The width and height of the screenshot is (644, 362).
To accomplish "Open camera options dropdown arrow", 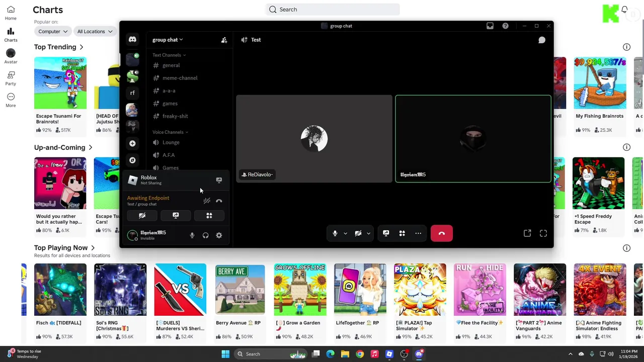I will point(368,233).
